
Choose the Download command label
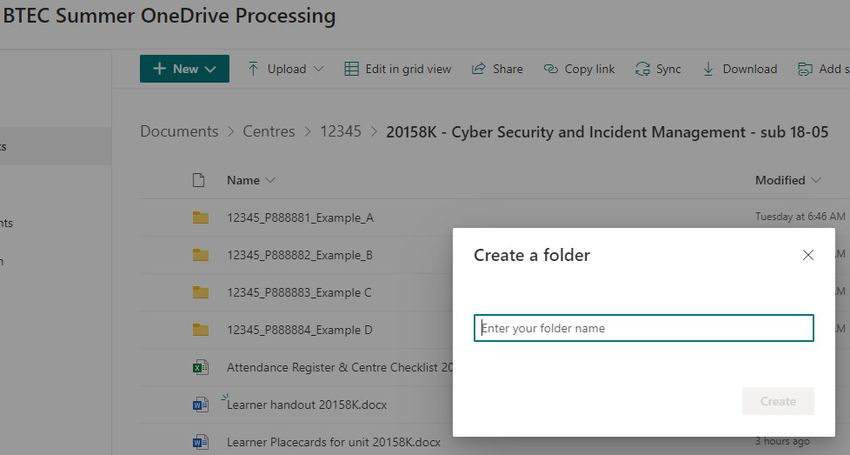click(750, 69)
